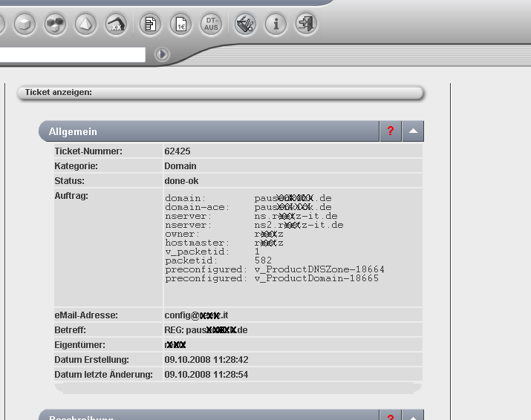531x420 pixels.
Task: Click the DT-AUS toolbar button
Action: coord(211,24)
